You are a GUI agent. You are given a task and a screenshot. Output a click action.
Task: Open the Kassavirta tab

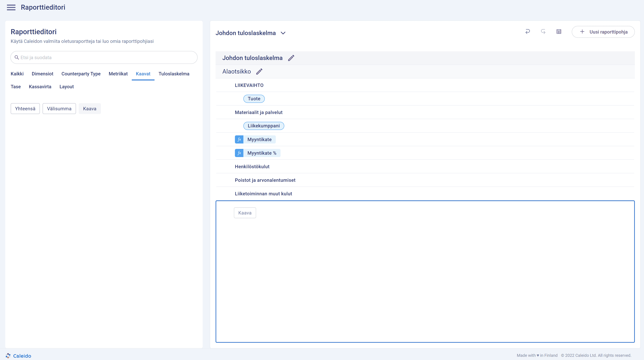pyautogui.click(x=40, y=87)
